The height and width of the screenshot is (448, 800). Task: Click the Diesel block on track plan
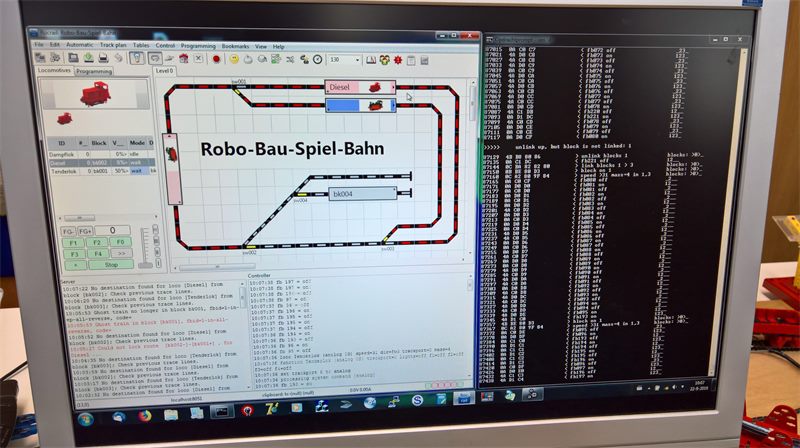click(360, 87)
